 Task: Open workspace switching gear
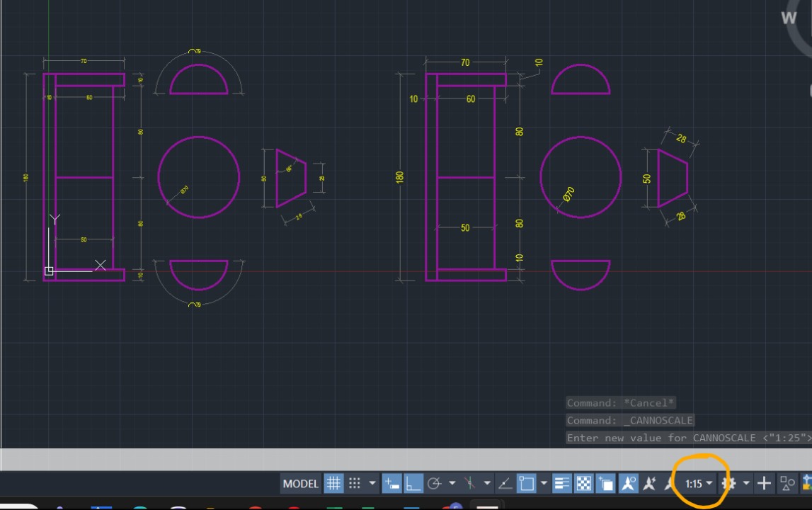click(728, 484)
